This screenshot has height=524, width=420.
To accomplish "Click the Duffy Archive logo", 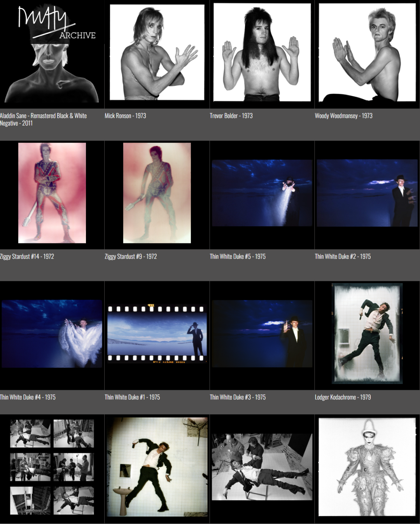I will pyautogui.click(x=57, y=23).
